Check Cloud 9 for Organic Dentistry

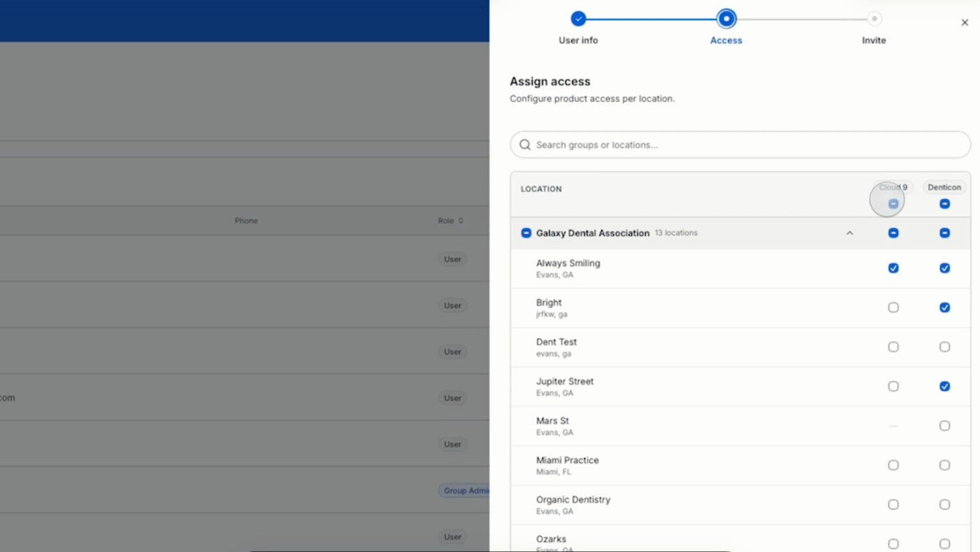(893, 504)
